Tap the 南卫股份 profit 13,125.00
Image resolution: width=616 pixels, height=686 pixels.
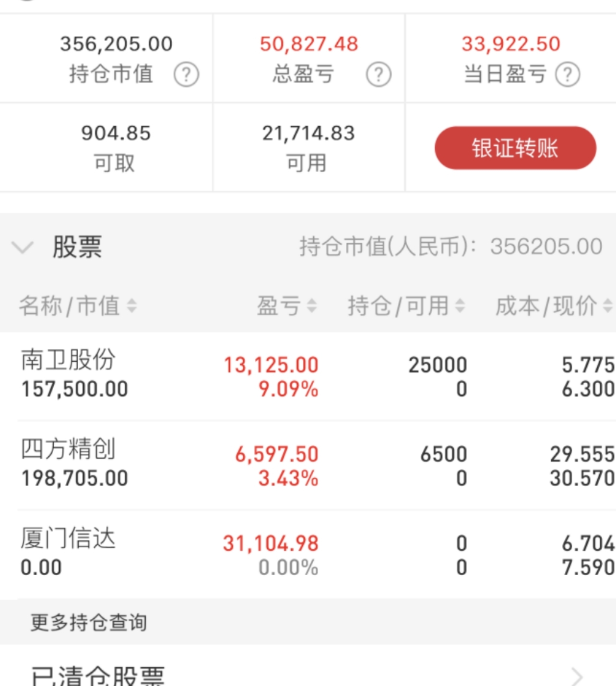271,365
